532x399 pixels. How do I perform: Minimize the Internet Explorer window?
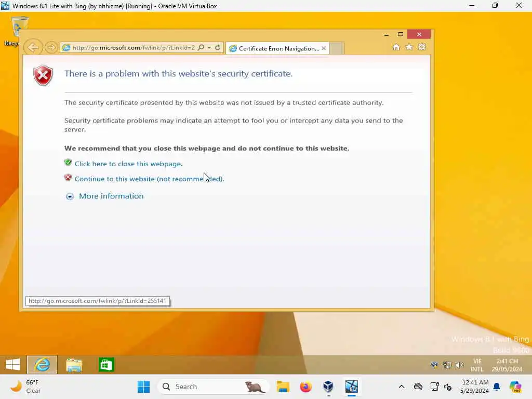(x=387, y=35)
